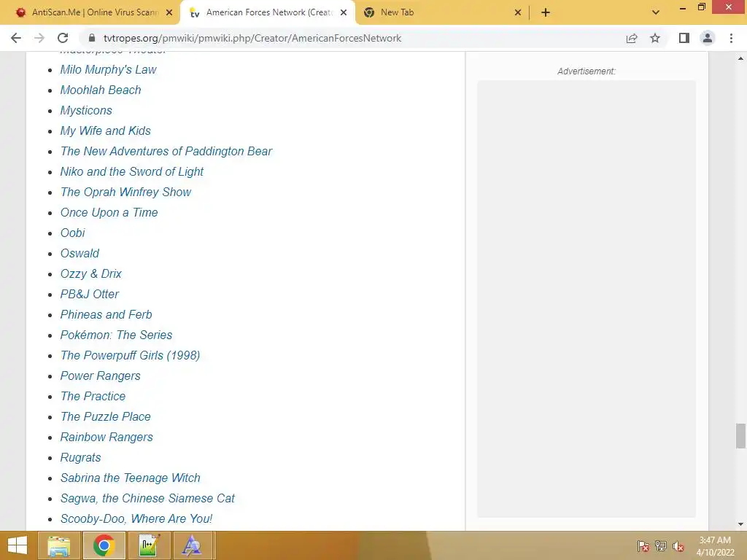This screenshot has height=560, width=747.
Task: Open The Puzzle Place link
Action: pyautogui.click(x=105, y=416)
